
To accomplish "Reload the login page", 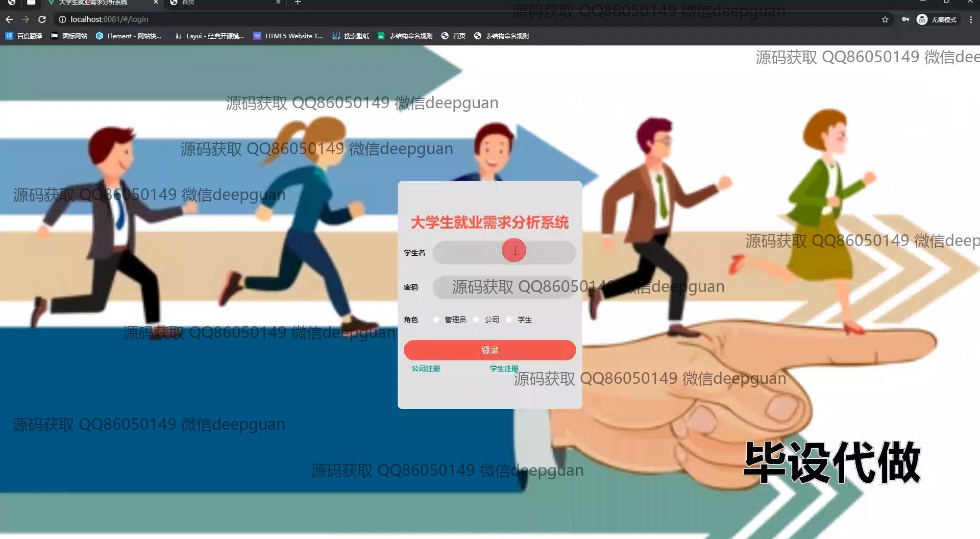I will tap(42, 19).
